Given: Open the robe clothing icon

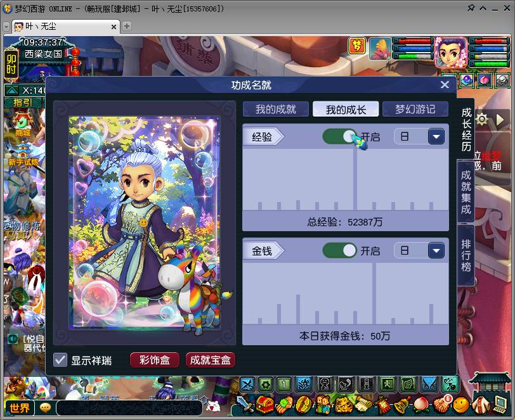Looking at the screenshot, I should pyautogui.click(x=481, y=405).
